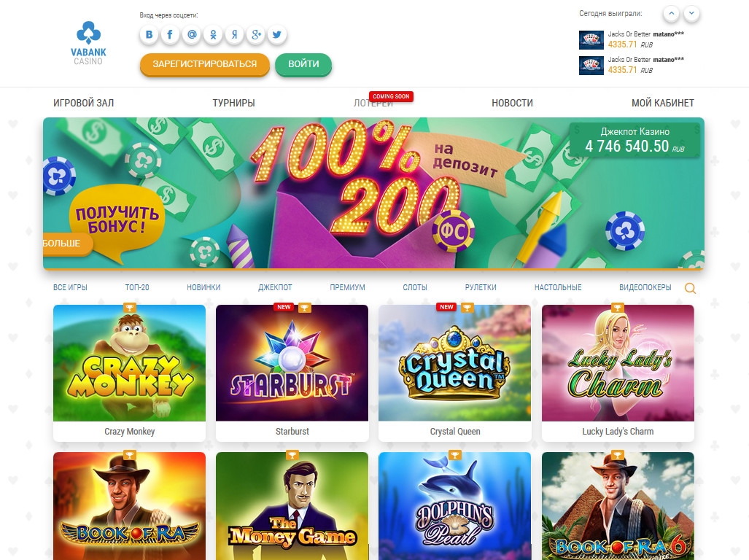Select the ДЖЕКПОТ games category

(x=275, y=287)
